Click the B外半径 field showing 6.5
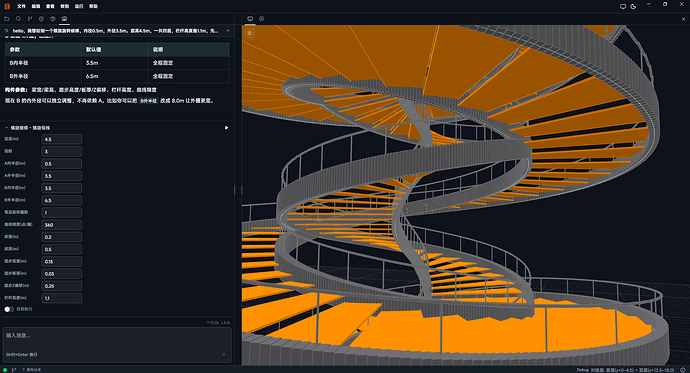Screen dimensions: 690x373 pyautogui.click(x=62, y=200)
